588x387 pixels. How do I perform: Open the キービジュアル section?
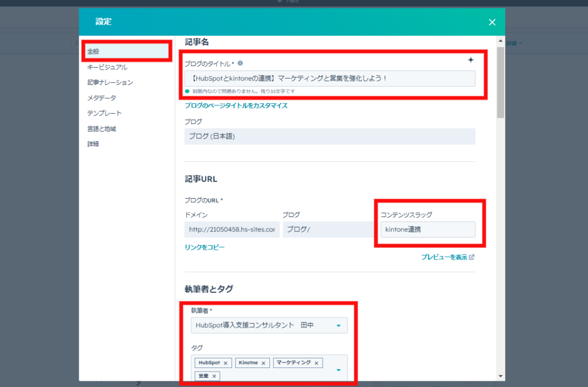[x=107, y=67]
